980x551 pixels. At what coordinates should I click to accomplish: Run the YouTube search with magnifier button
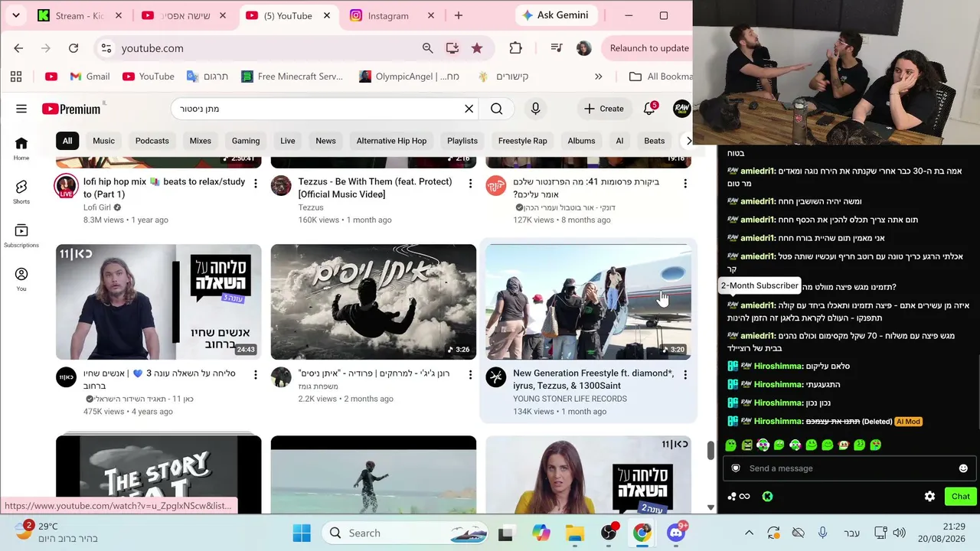click(x=497, y=109)
